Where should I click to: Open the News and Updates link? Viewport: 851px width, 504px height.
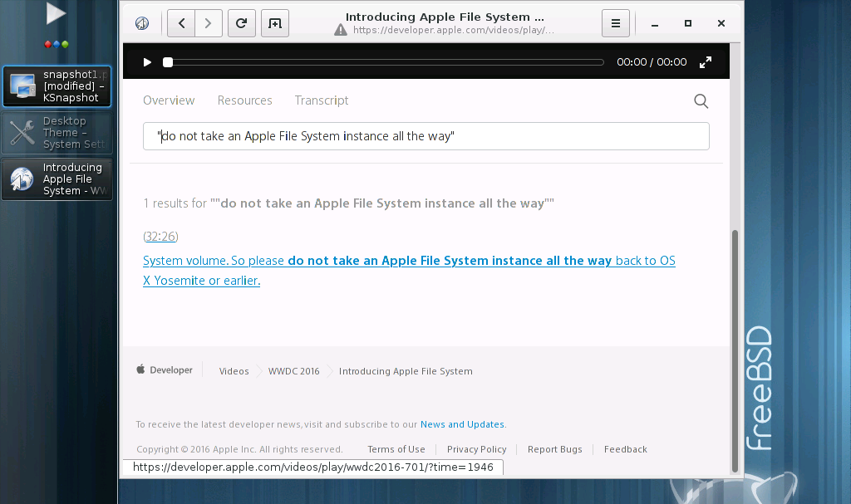[x=462, y=424]
